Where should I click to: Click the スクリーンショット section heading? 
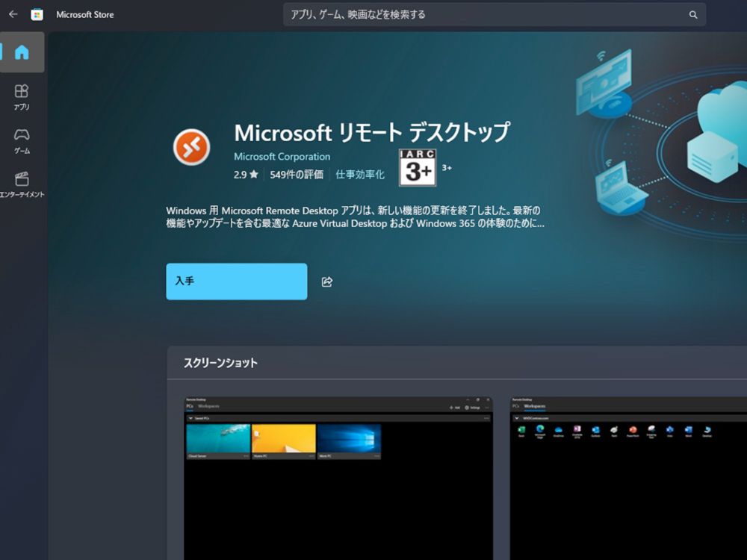coord(220,363)
